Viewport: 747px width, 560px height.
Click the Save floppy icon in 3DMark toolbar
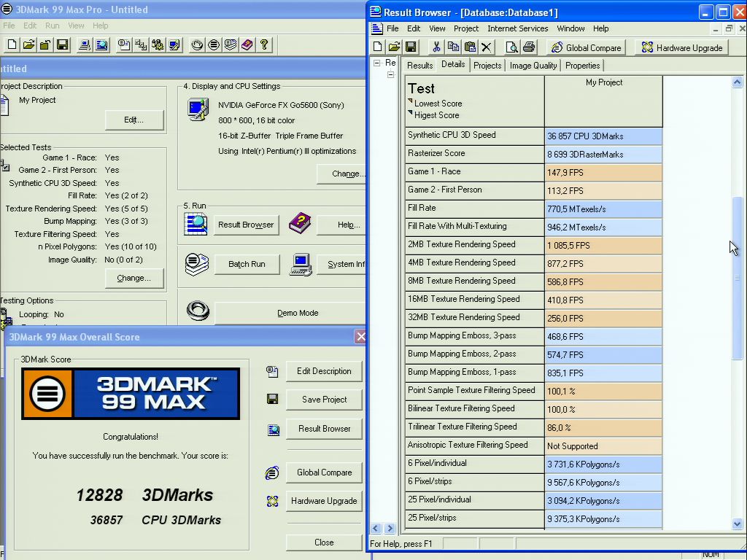pos(63,44)
